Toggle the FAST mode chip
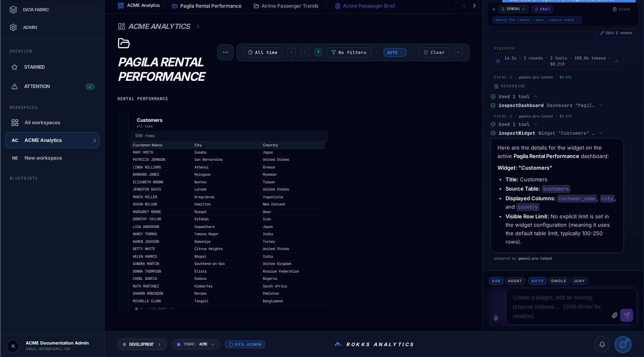The width and height of the screenshot is (644, 357). [542, 9]
